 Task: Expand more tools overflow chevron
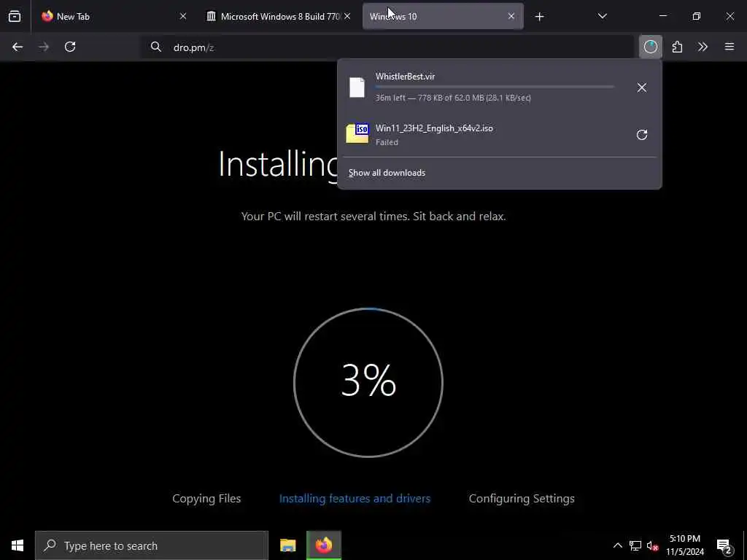[x=703, y=47]
